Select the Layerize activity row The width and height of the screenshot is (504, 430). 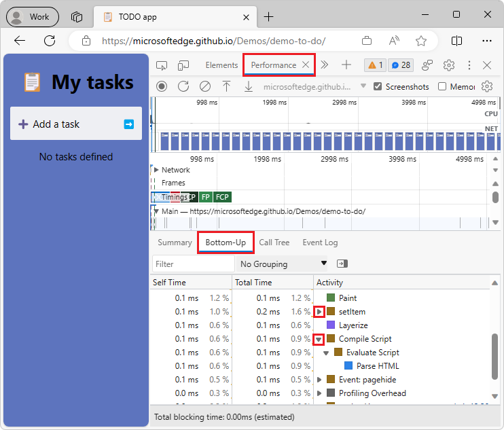(319, 325)
